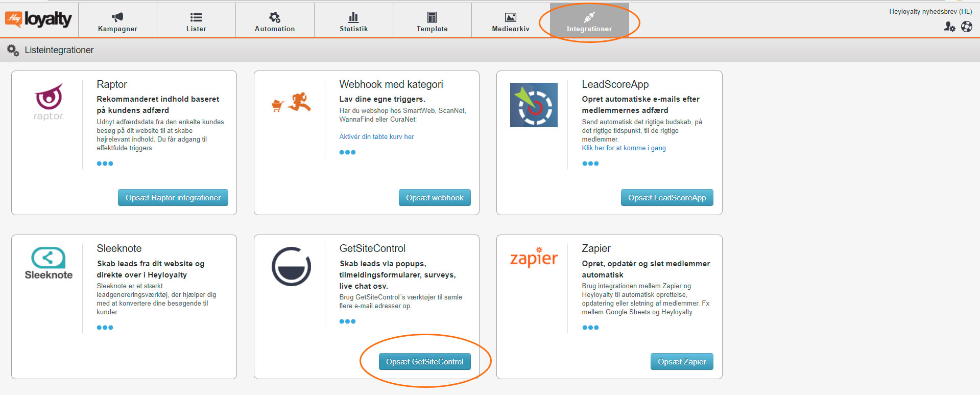This screenshot has height=395, width=980.
Task: Click Opsæt Raptor integrationer button
Action: coord(173,198)
